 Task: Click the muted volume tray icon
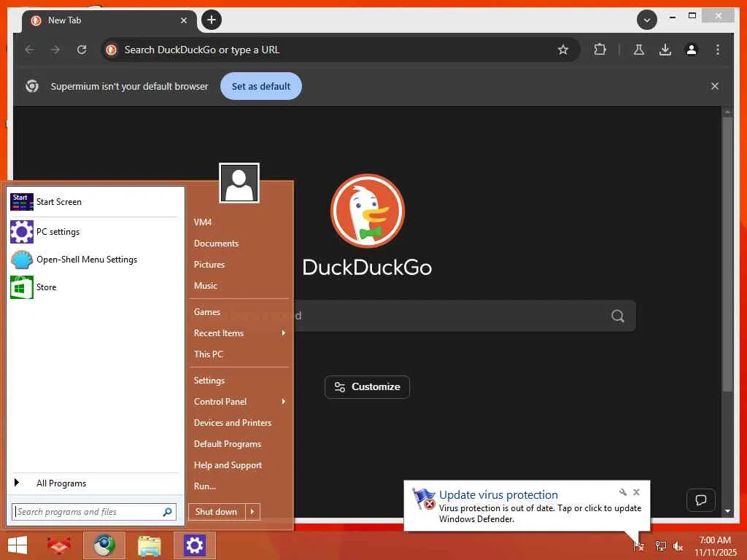tap(678, 546)
